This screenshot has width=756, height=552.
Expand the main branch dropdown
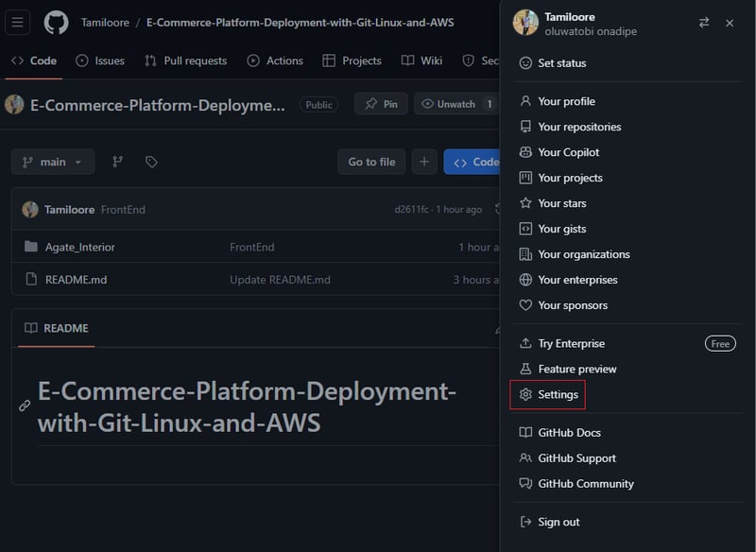(x=53, y=162)
